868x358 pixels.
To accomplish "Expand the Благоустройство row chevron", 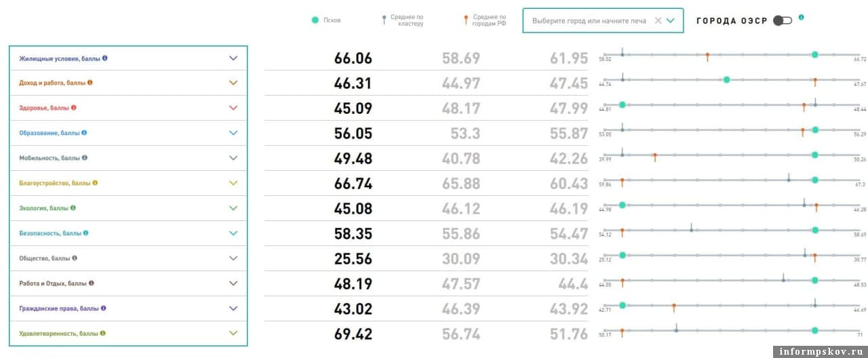I will (233, 183).
